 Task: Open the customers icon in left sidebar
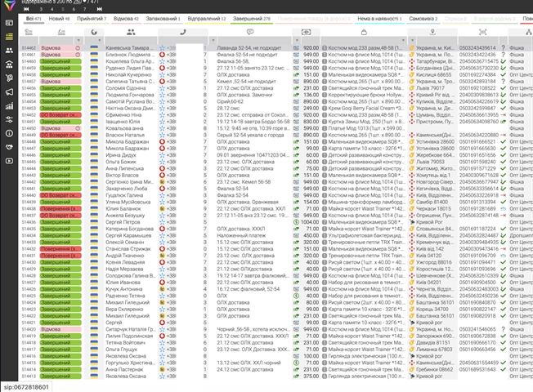pos(8,50)
